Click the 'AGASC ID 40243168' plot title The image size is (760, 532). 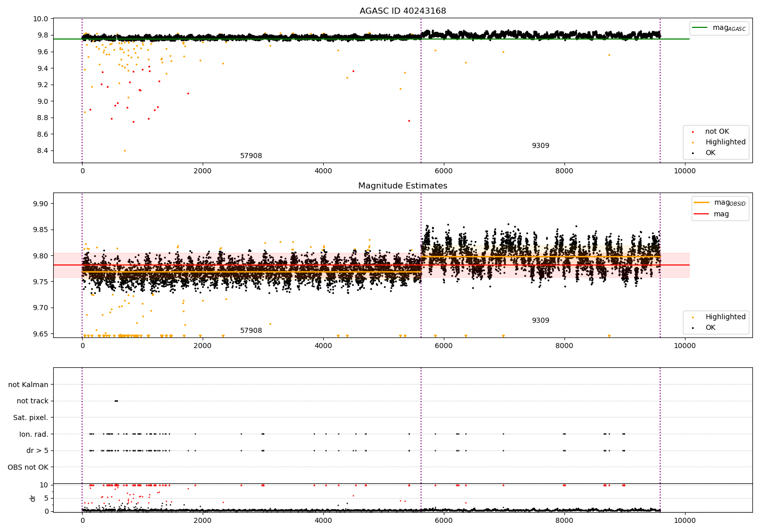[x=403, y=11]
